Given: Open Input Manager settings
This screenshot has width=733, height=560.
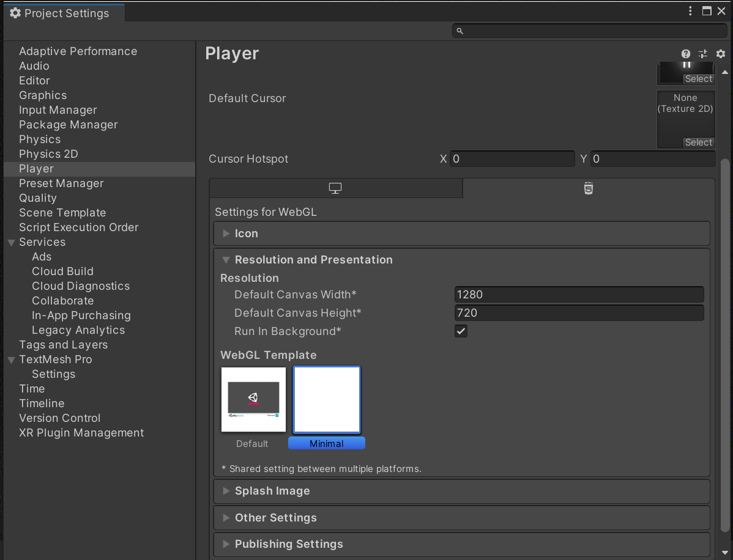Looking at the screenshot, I should 58,110.
